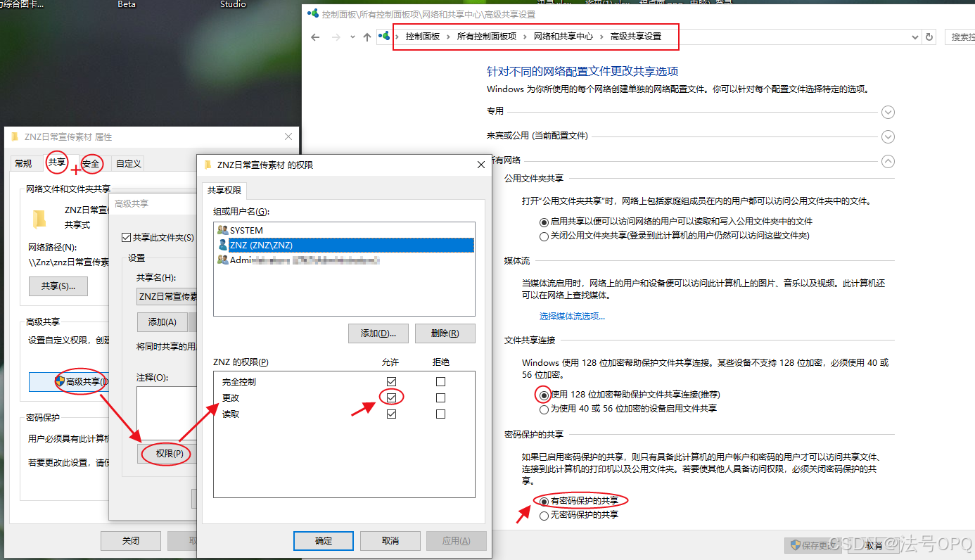Click folder icon in 权限 dialog title
This screenshot has width=975, height=560.
[x=208, y=165]
